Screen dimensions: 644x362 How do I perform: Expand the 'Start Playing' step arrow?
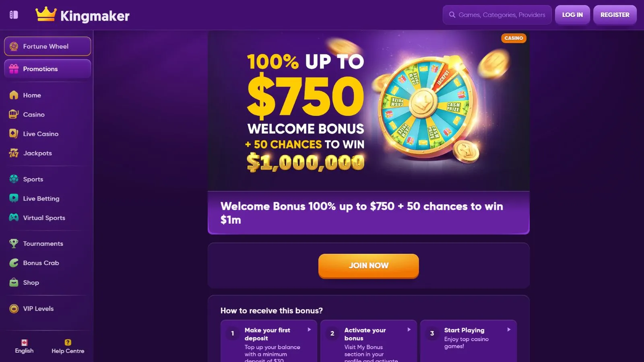509,329
